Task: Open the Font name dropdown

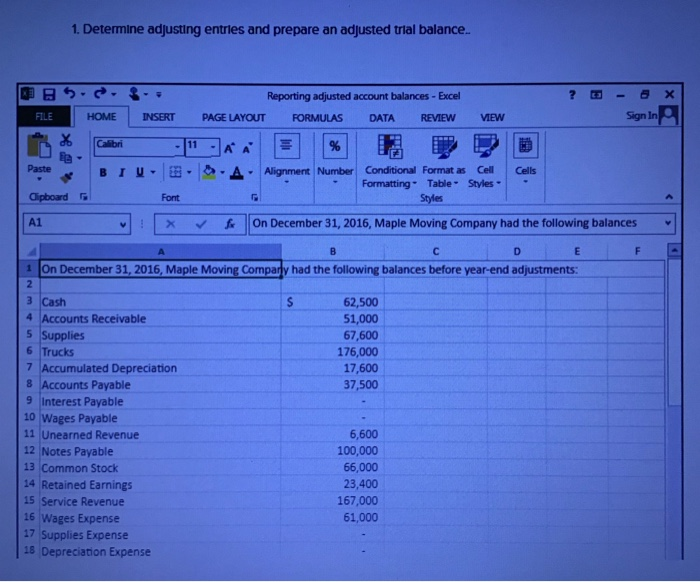Action: coord(177,146)
